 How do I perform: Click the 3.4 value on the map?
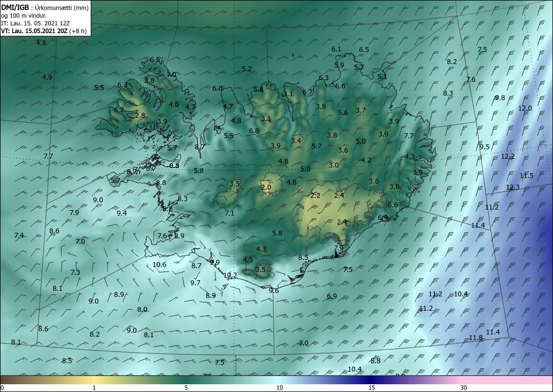coord(296,140)
